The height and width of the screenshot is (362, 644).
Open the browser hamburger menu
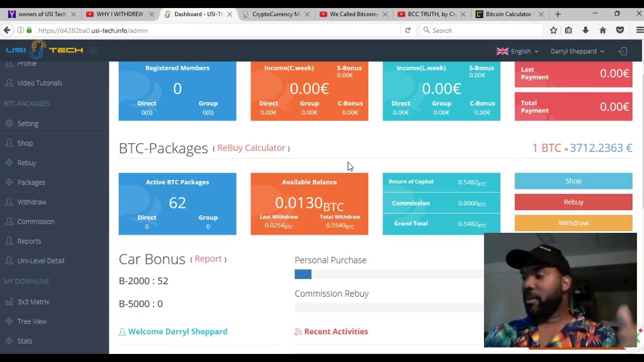(x=639, y=31)
